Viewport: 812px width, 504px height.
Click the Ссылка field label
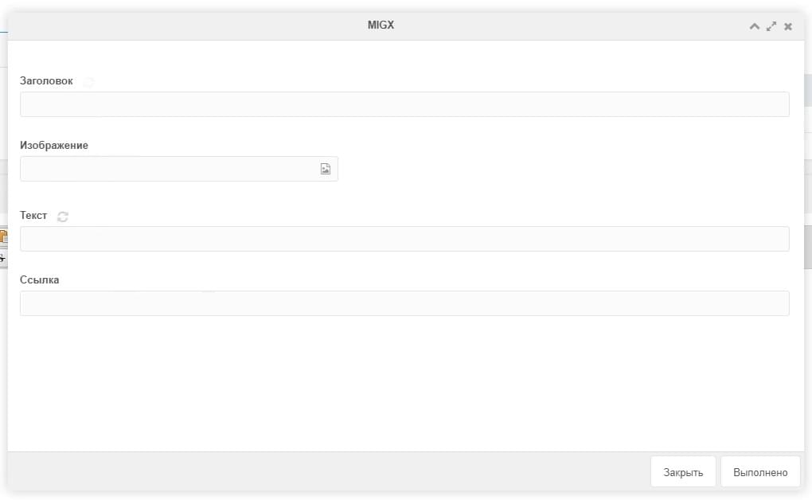39,279
